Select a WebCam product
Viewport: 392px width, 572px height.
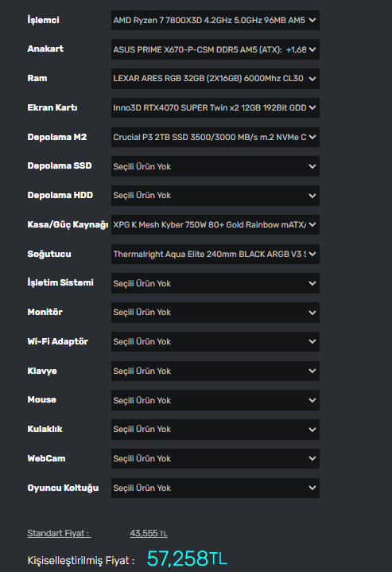pyautogui.click(x=215, y=458)
